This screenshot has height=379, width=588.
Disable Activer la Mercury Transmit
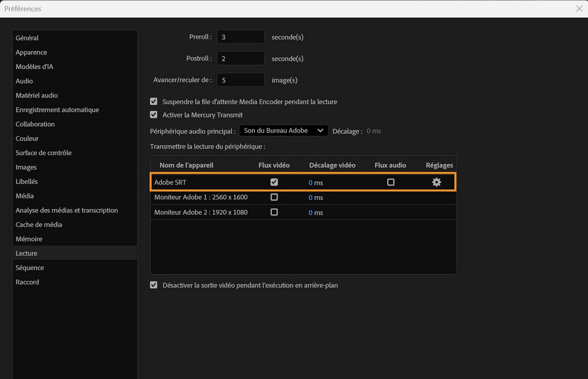point(154,115)
